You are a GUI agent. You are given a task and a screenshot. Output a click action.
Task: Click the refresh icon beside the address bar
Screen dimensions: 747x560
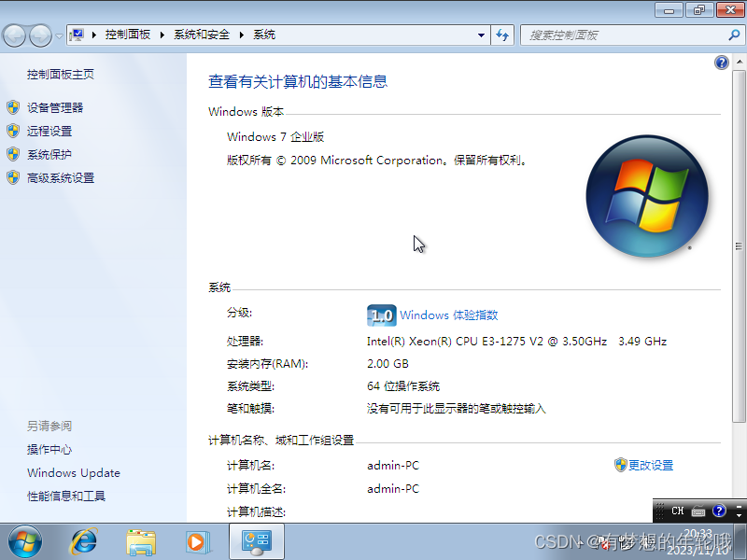click(x=502, y=35)
